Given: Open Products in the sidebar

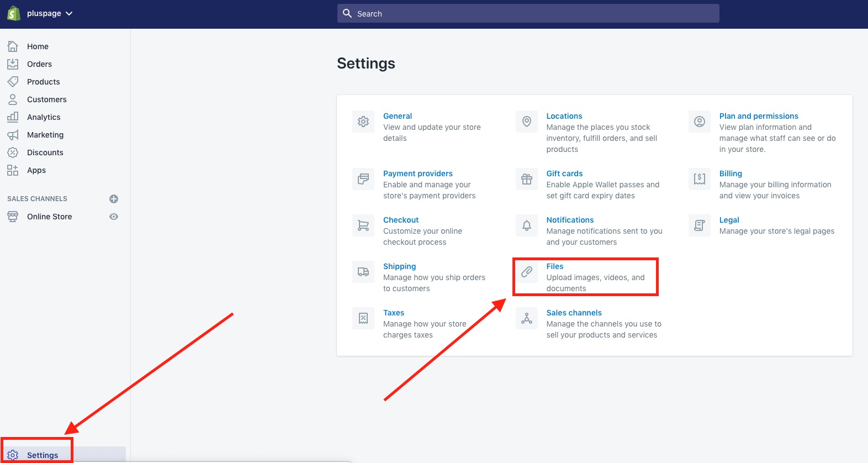Looking at the screenshot, I should (43, 82).
